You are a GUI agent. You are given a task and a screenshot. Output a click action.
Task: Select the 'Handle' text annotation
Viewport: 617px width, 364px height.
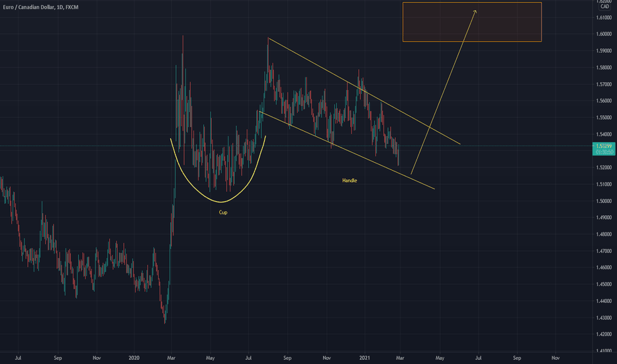click(350, 181)
